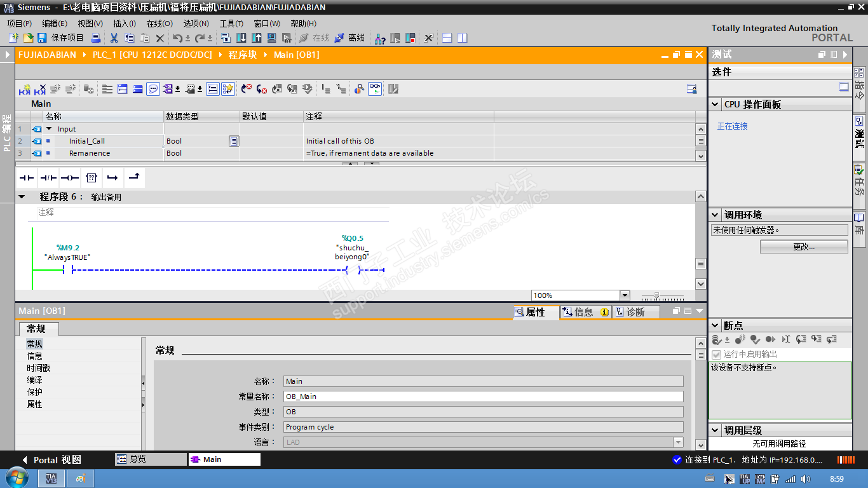868x488 pixels.
Task: Open the 工具(T) menu
Action: click(231, 24)
